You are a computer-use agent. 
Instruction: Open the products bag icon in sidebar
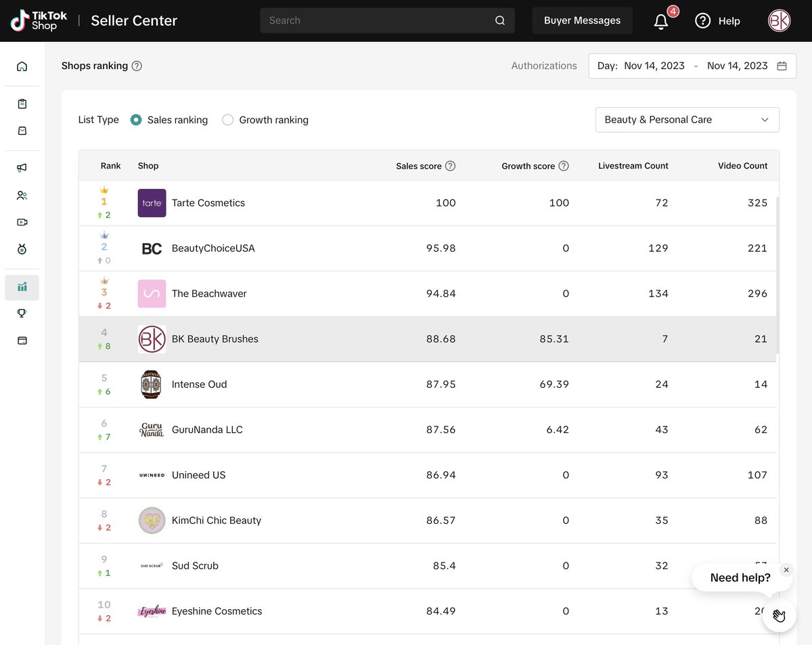(x=22, y=131)
